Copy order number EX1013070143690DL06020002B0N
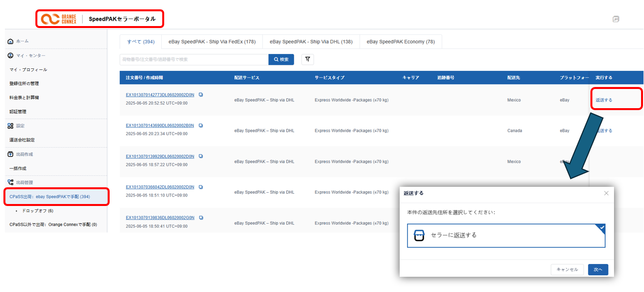Viewport: 644px width, 292px height. (201, 125)
